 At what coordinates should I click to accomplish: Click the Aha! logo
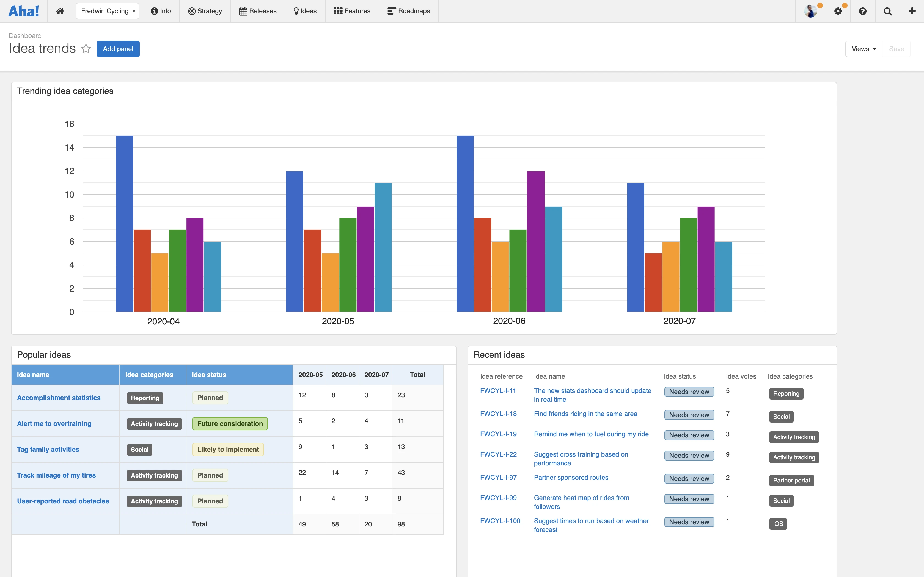pyautogui.click(x=24, y=11)
